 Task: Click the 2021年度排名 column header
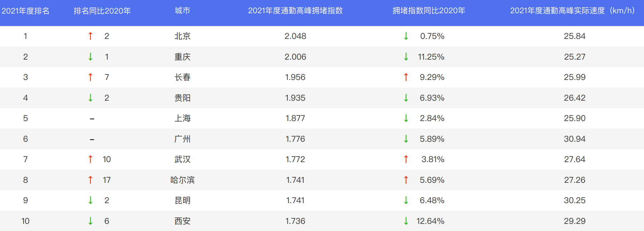pyautogui.click(x=25, y=11)
